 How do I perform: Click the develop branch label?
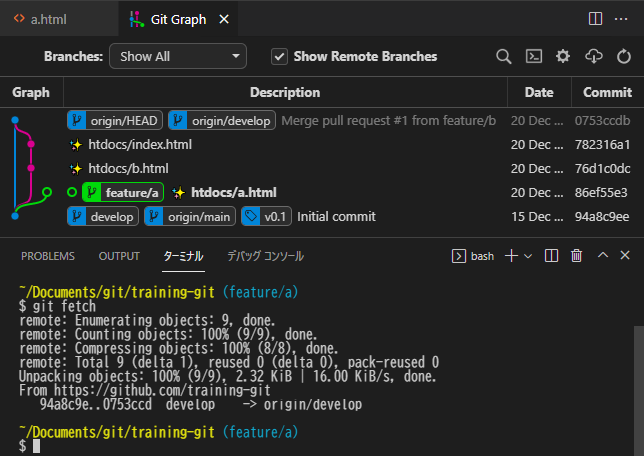103,216
